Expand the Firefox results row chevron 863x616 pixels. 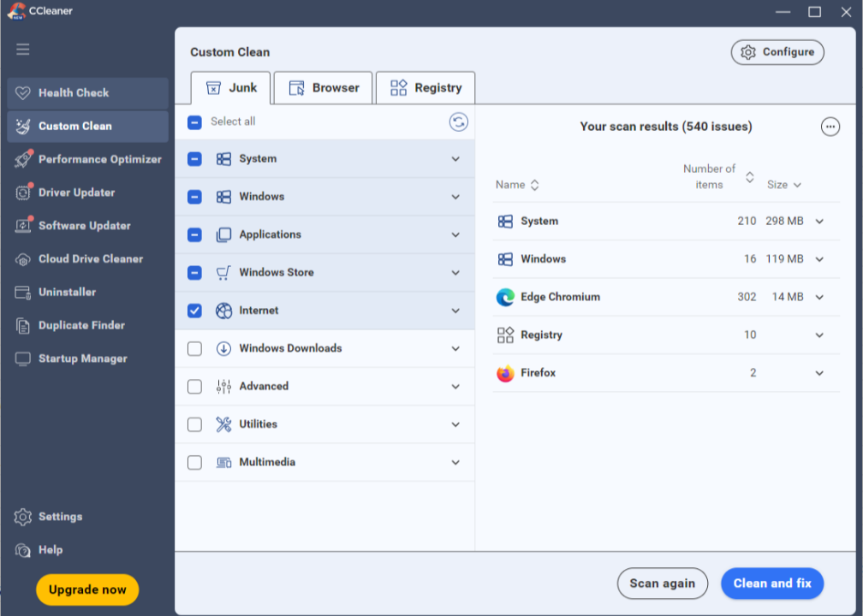click(819, 373)
